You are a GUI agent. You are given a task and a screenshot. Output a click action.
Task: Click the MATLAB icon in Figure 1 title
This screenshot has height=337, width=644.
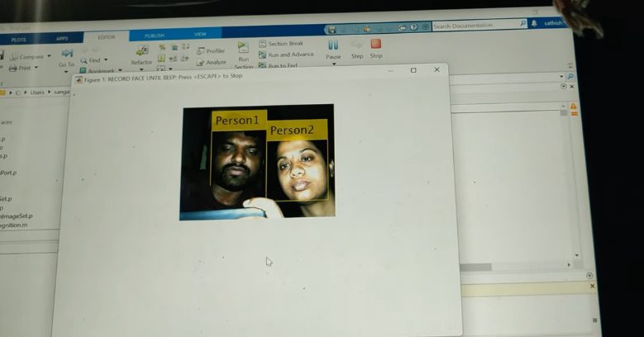click(79, 80)
